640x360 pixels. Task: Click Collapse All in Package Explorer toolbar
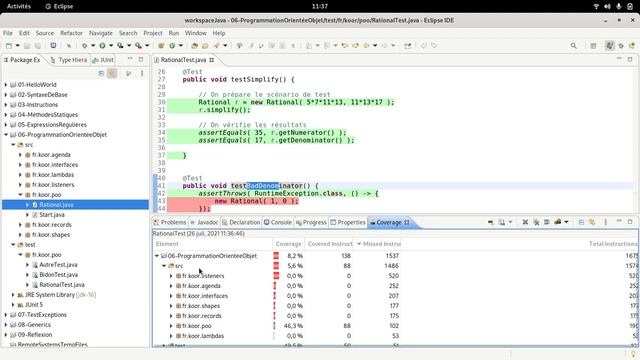(101, 73)
